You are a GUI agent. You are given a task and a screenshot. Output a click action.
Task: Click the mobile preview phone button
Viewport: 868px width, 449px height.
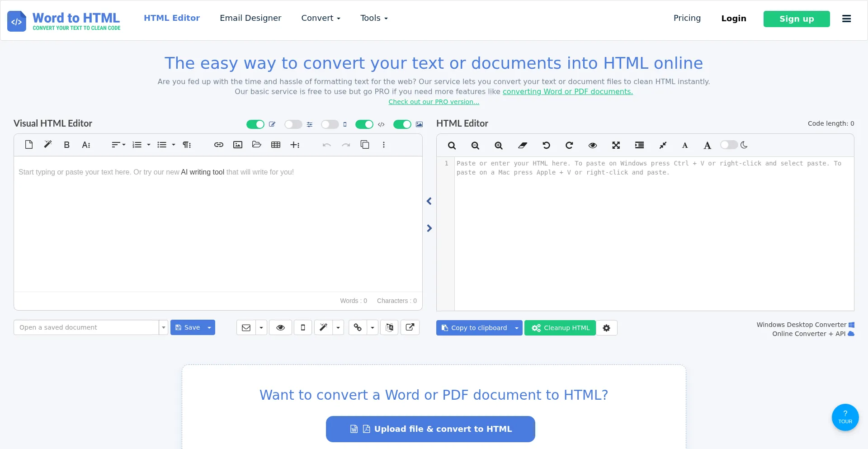pos(303,327)
